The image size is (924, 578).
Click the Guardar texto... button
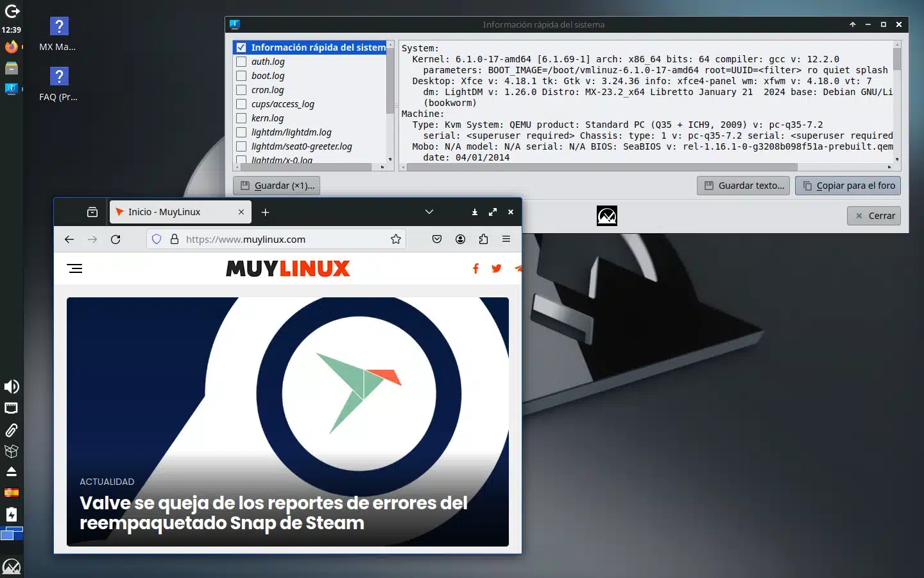[744, 186]
